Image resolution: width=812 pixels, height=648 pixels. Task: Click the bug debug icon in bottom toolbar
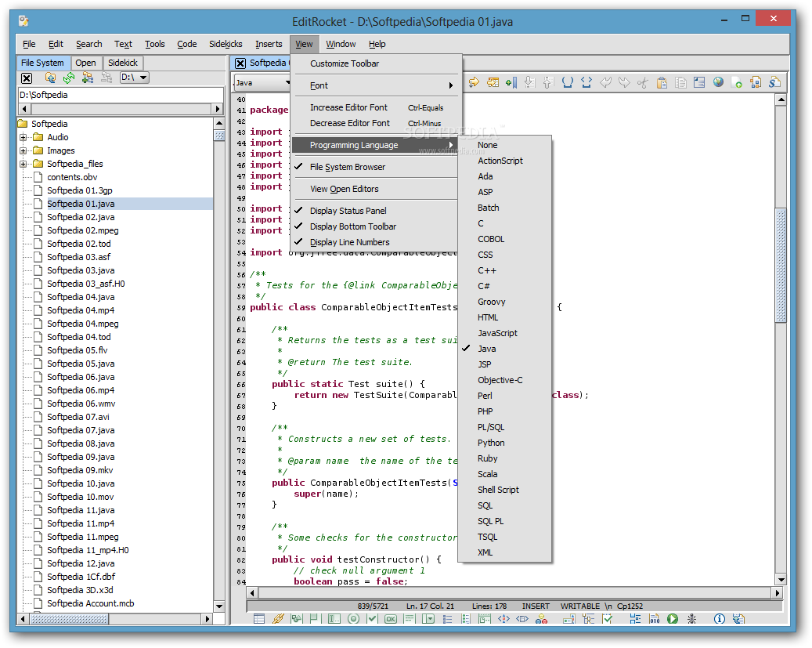691,618
